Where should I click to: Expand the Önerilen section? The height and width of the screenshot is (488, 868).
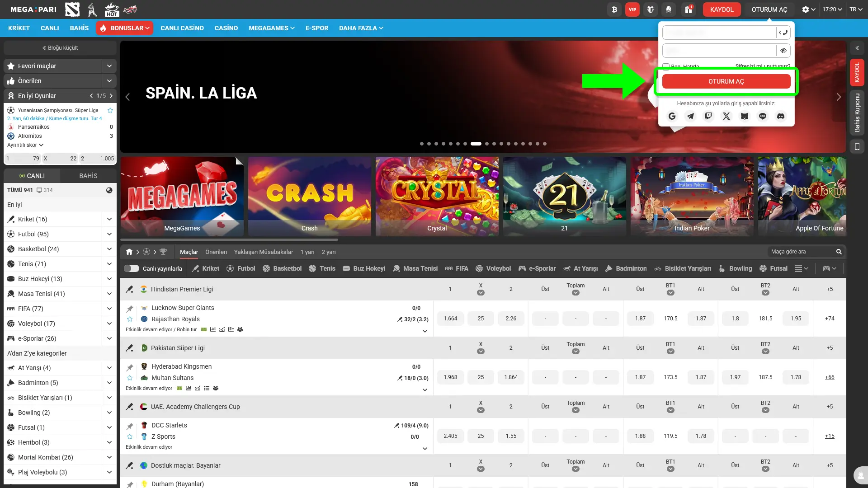tap(109, 81)
